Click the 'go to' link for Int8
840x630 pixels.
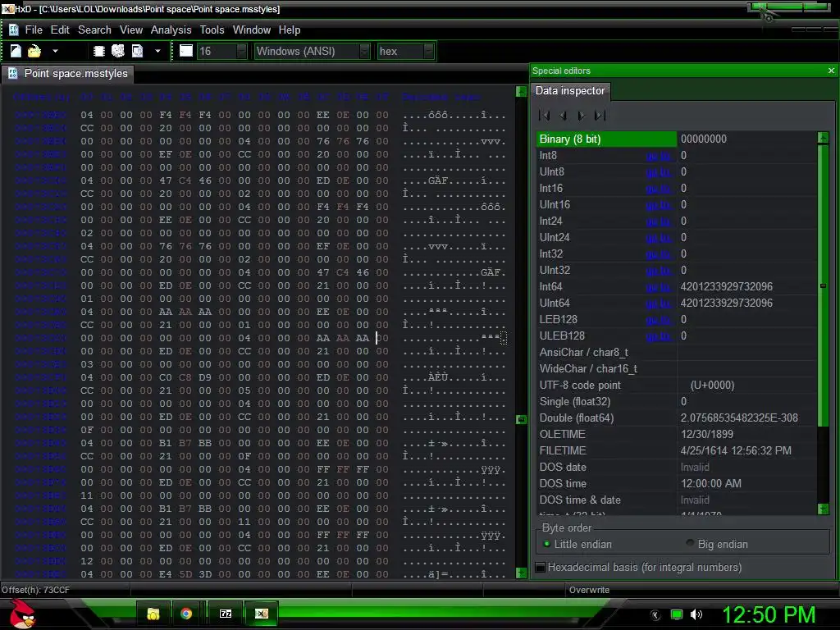[x=659, y=156]
